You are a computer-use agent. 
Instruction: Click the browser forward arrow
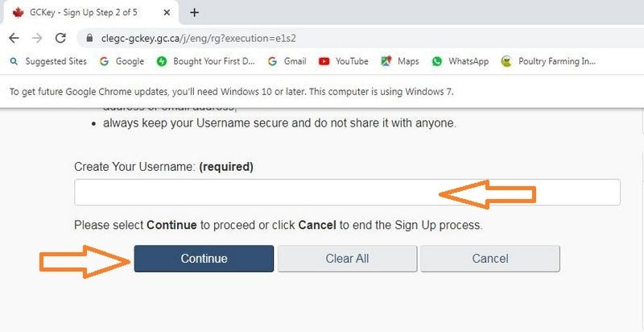click(37, 38)
